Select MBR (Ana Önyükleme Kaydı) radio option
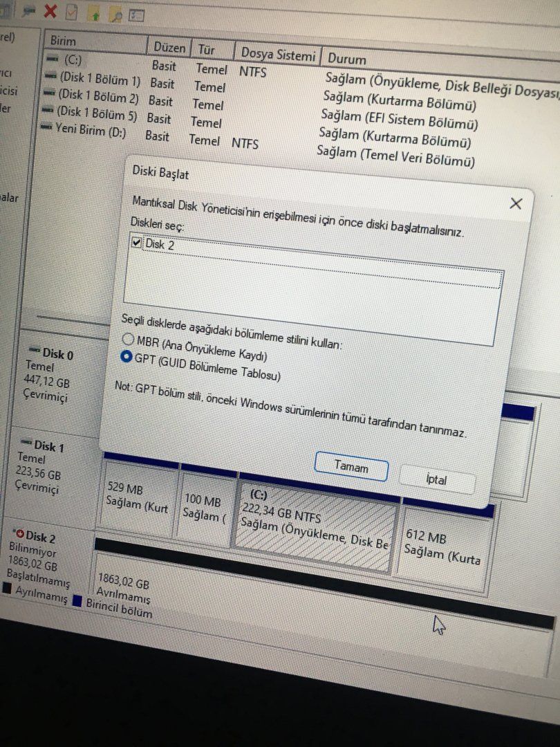 [128, 339]
